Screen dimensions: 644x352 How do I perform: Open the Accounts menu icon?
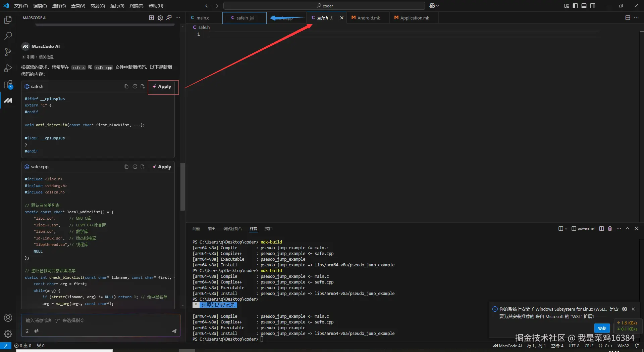click(8, 318)
